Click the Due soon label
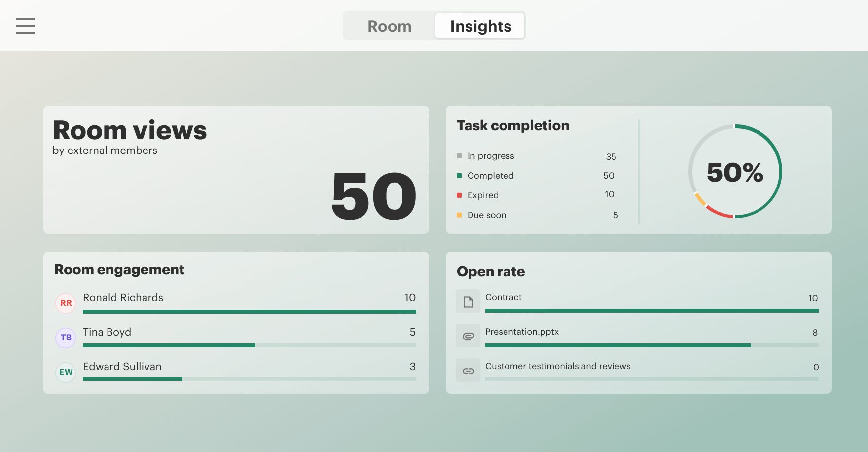 [x=487, y=215]
